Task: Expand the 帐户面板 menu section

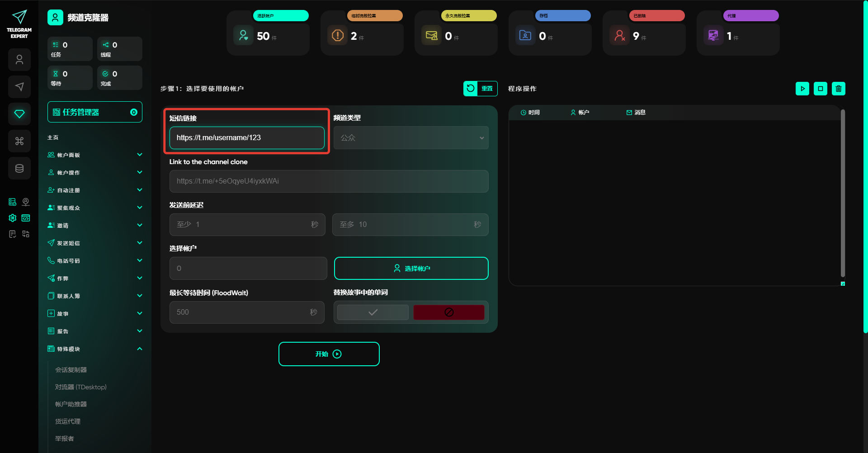Action: [x=95, y=155]
